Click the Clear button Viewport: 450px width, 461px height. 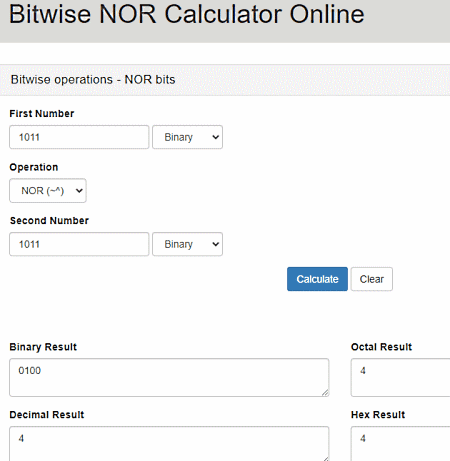click(372, 279)
